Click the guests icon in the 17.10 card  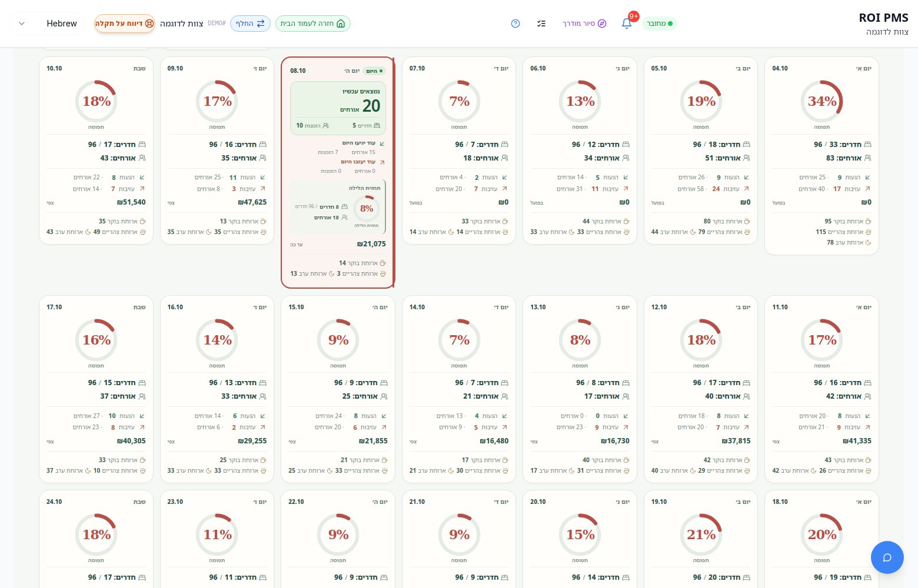click(142, 397)
